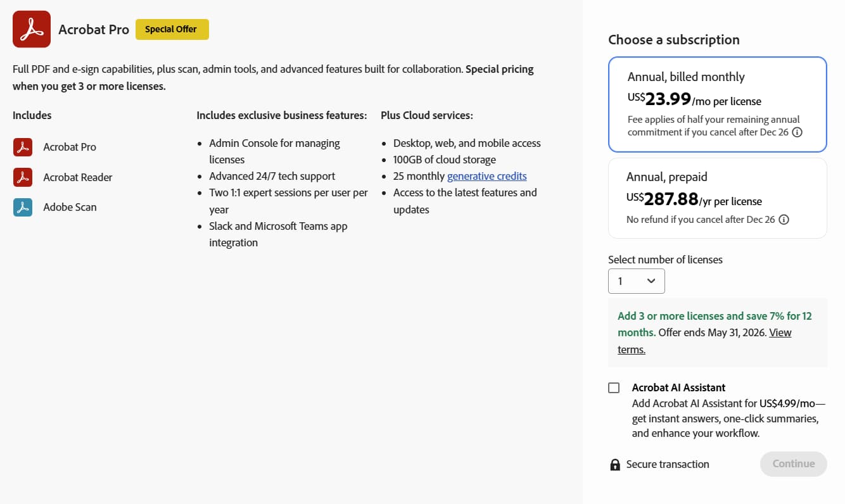Open the cancellation info tooltip on monthly plan
This screenshot has height=504, width=845.
tap(797, 132)
